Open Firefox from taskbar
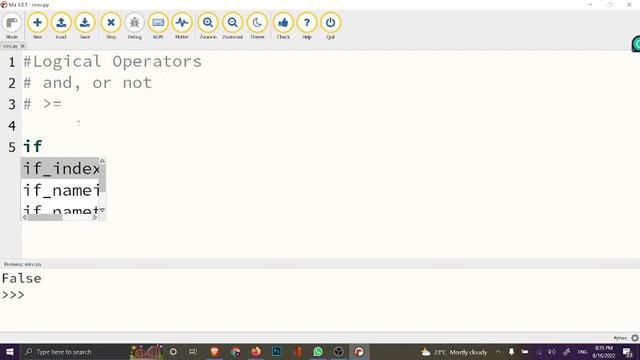 point(256,352)
